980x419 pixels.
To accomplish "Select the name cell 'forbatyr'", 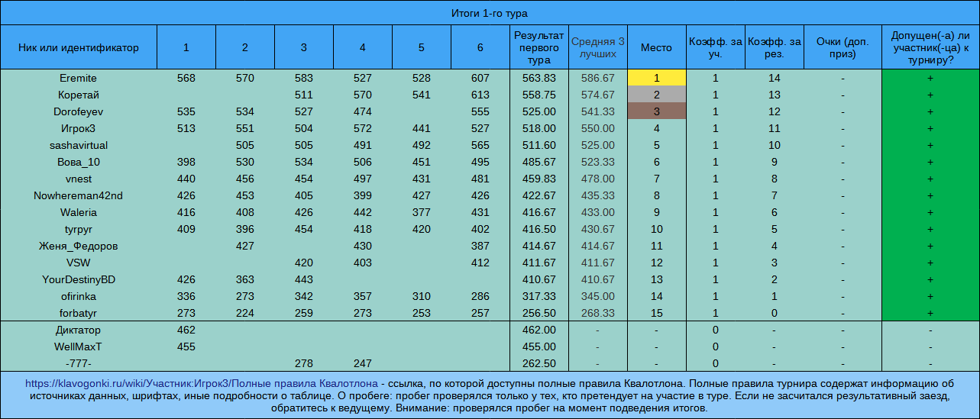I will pyautogui.click(x=79, y=314).
